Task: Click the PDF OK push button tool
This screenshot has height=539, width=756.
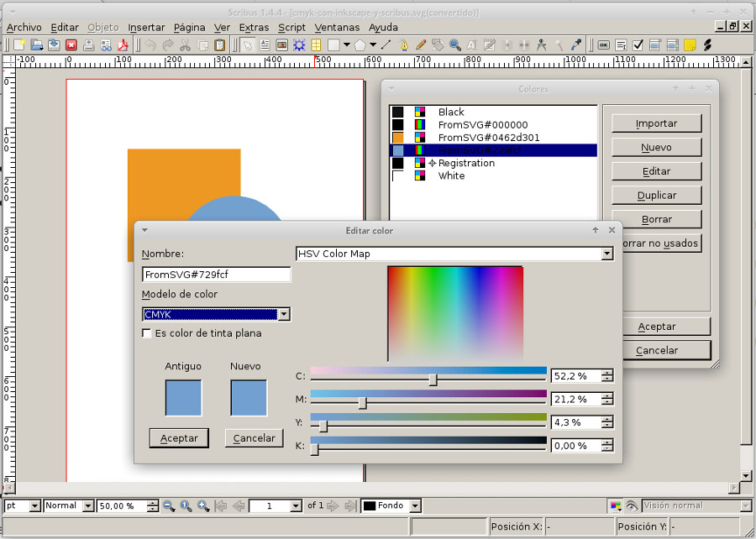Action: (604, 45)
